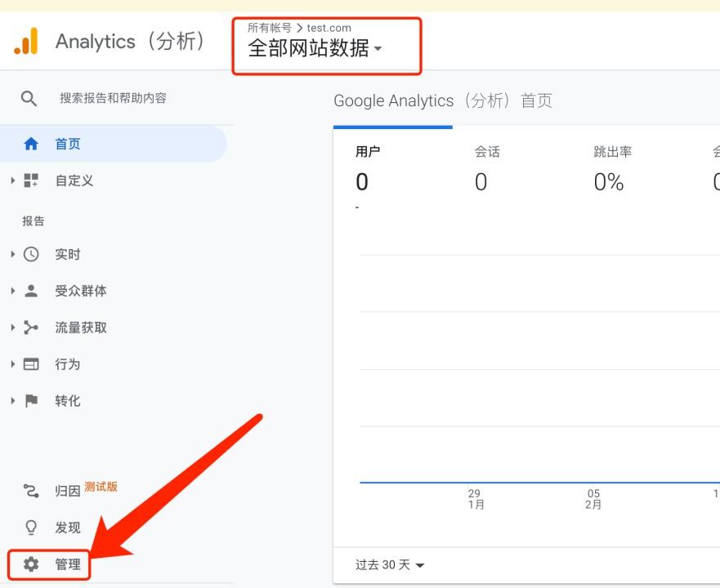Open the 行为 menu item
The image size is (720, 588).
click(68, 364)
